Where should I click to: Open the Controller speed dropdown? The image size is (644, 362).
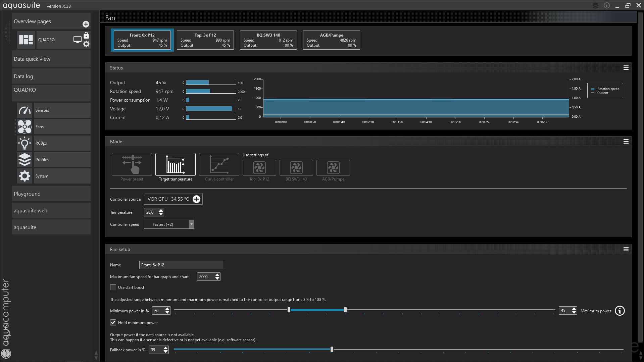(x=169, y=224)
